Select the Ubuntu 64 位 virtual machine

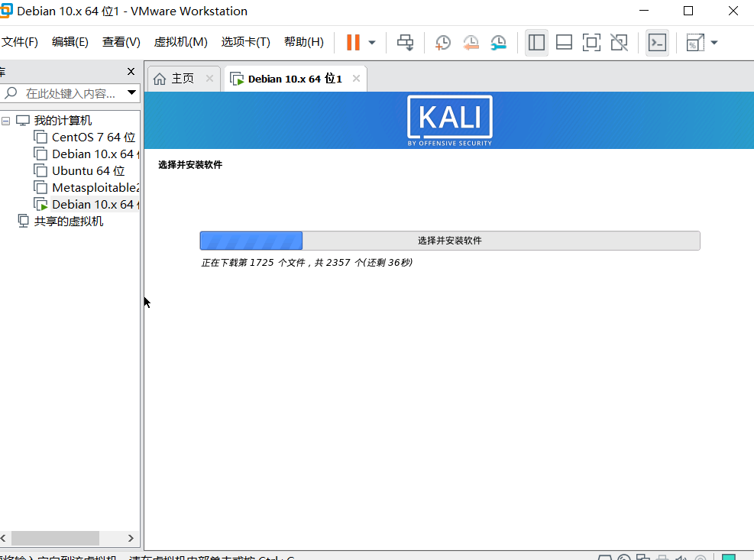(x=89, y=171)
